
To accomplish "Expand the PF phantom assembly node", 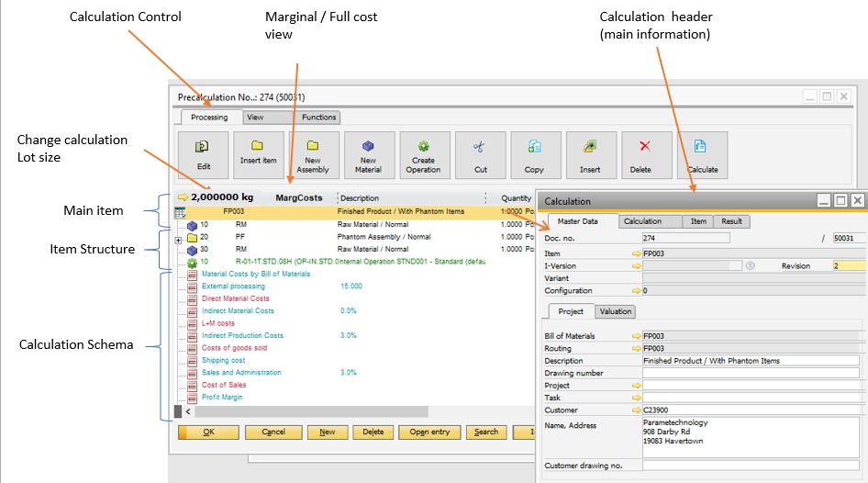I will pyautogui.click(x=178, y=237).
